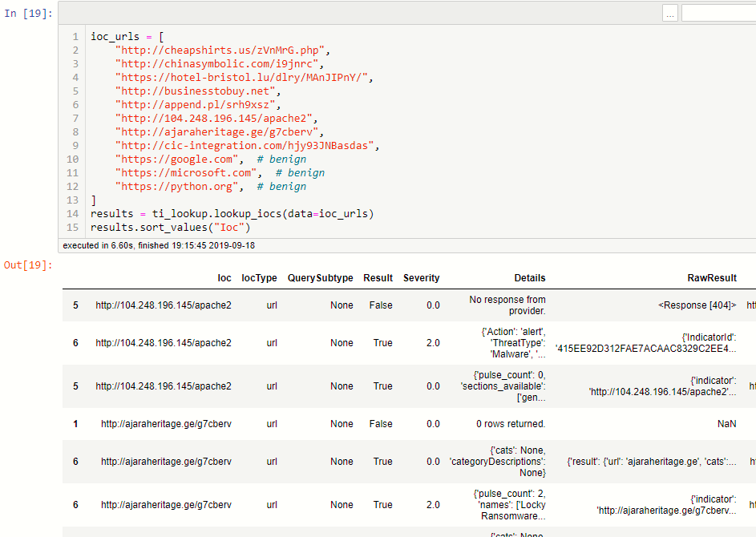The width and height of the screenshot is (756, 537).
Task: Click the Result column header
Action: (378, 278)
